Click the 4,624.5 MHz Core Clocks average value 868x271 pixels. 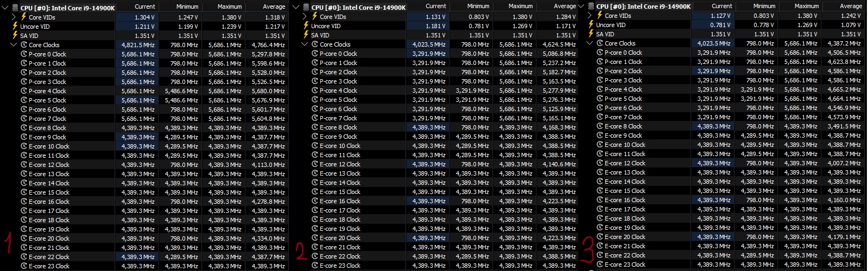pos(559,44)
